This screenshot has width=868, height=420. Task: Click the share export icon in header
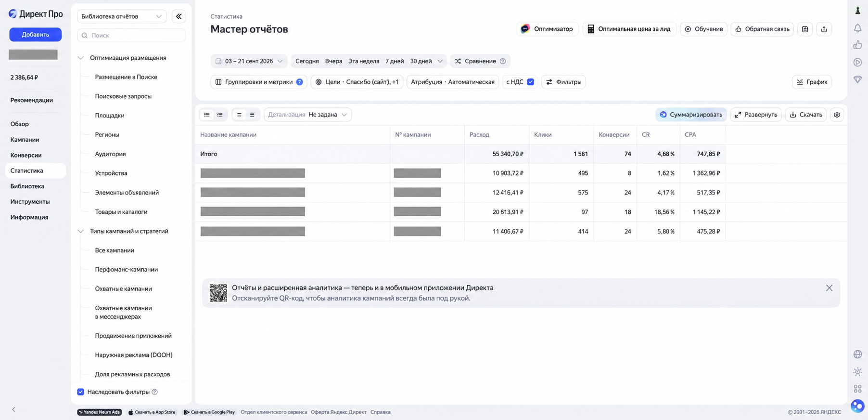coord(824,29)
